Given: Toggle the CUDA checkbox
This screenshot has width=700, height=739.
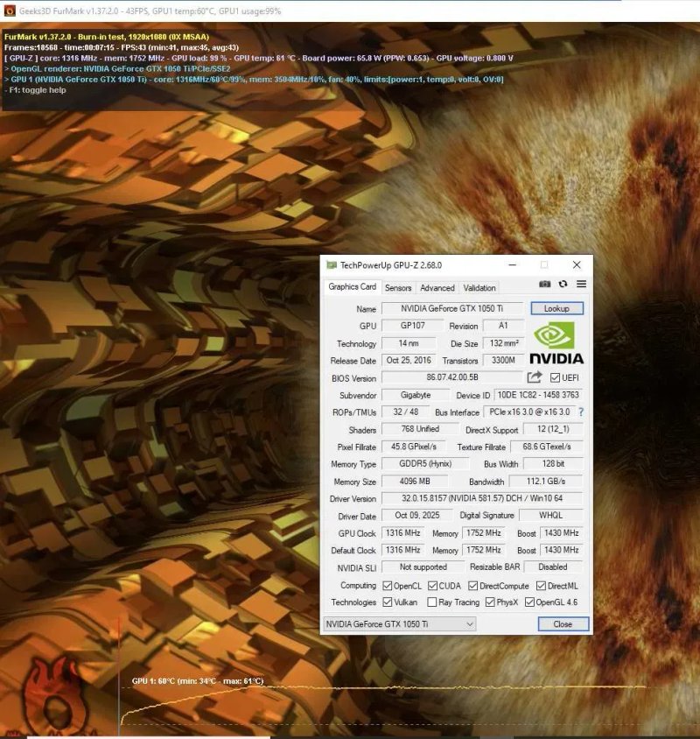Looking at the screenshot, I should coord(432,586).
